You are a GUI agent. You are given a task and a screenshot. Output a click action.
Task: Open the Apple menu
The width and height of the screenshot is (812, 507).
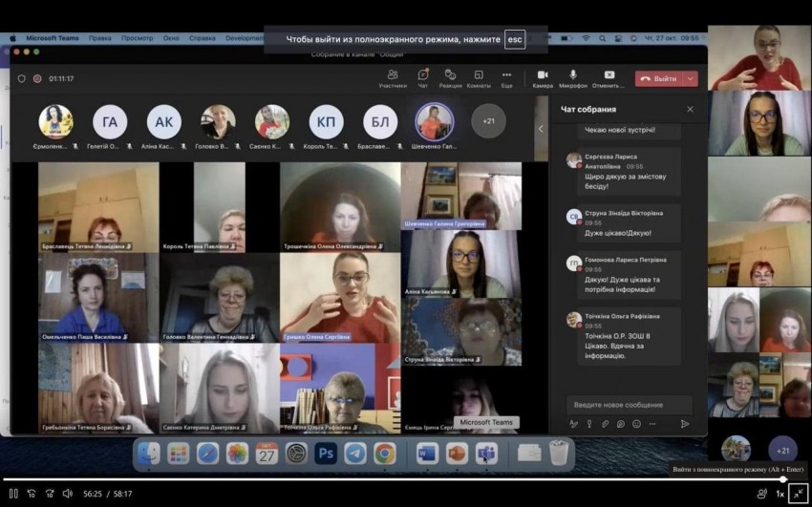point(13,38)
